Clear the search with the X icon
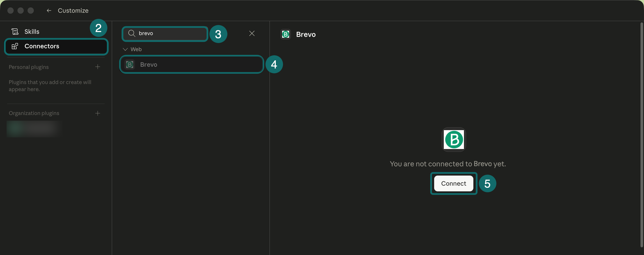The image size is (644, 255). (x=252, y=33)
